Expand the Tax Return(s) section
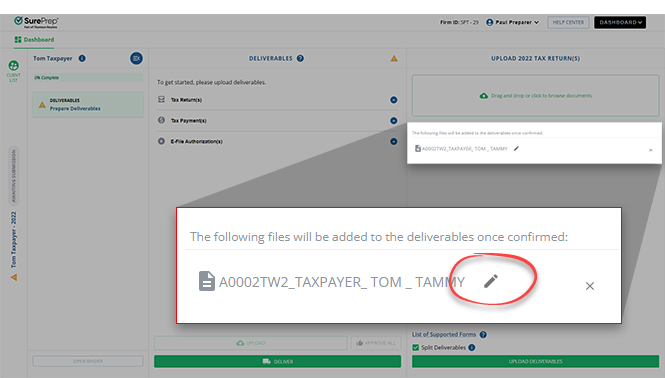The image size is (665, 378). pos(394,100)
